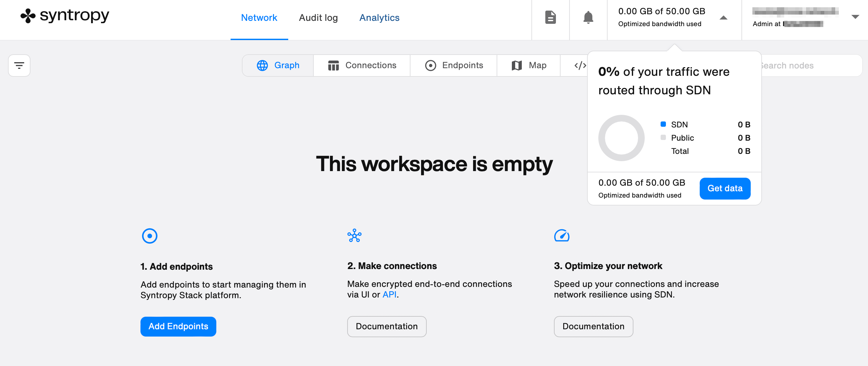Screen dimensions: 868x366
Task: Click the Get data button
Action: click(x=725, y=188)
